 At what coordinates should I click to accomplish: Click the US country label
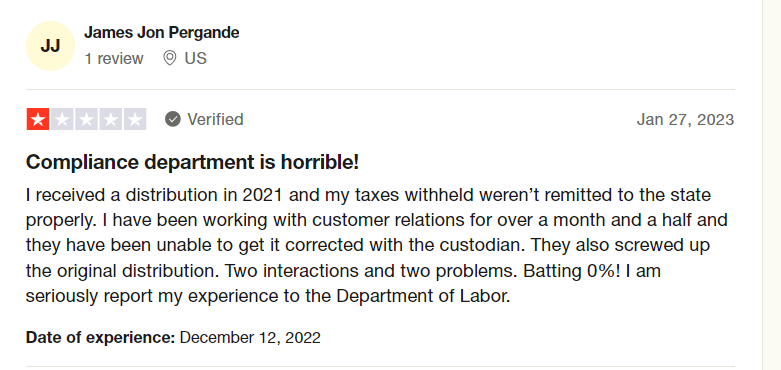[x=195, y=59]
